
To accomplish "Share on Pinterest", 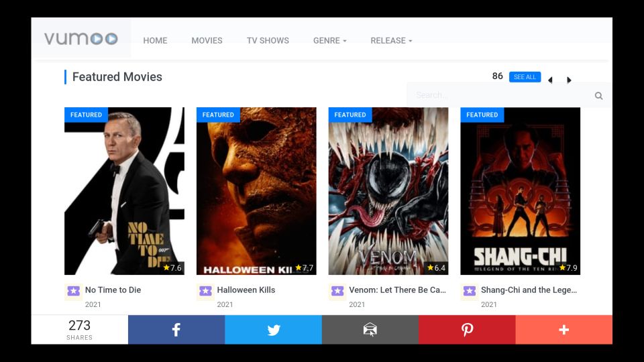I will coord(467,330).
